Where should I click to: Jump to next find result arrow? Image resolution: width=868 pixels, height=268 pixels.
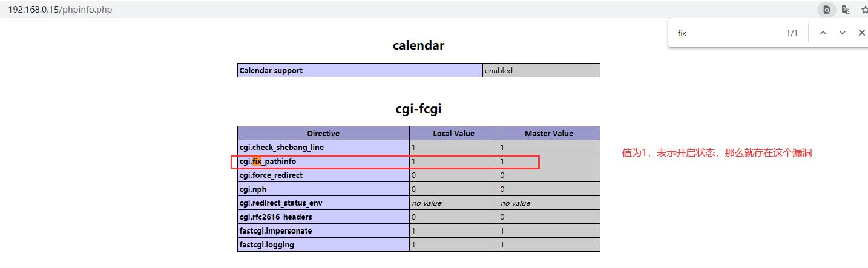[x=842, y=33]
